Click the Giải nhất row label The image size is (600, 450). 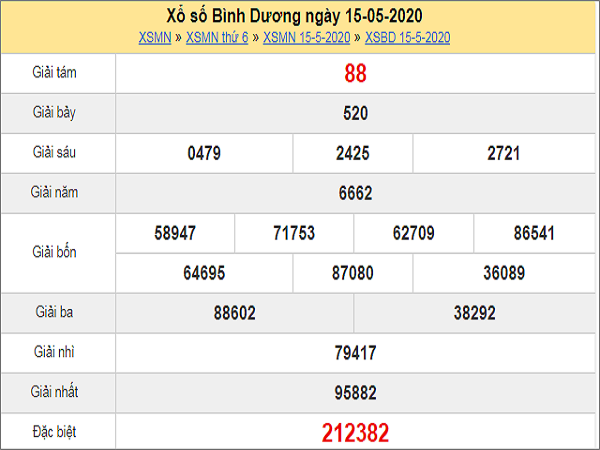pyautogui.click(x=54, y=391)
